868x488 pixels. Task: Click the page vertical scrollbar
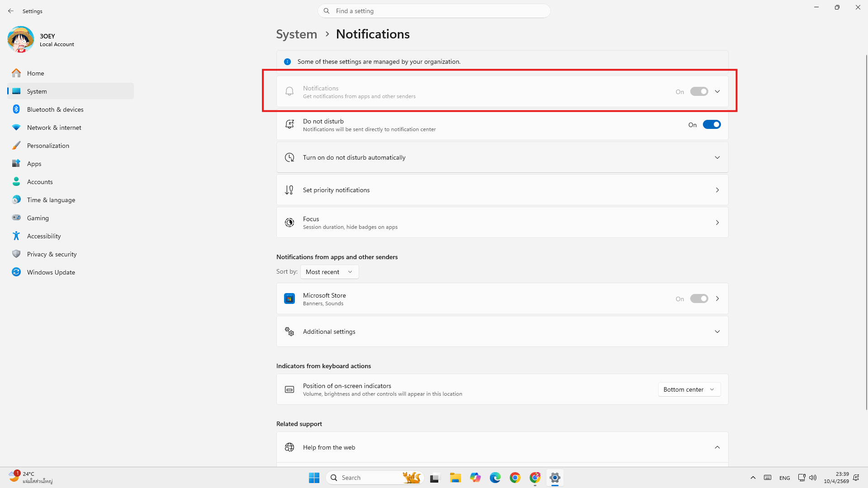[866, 232]
